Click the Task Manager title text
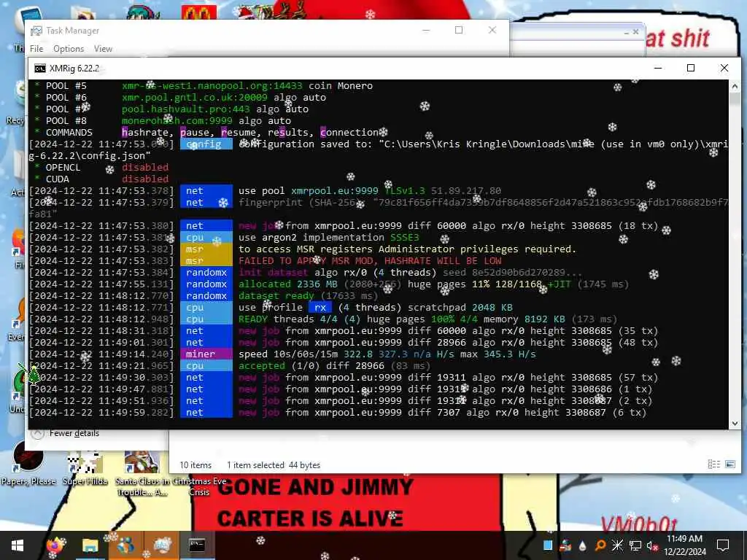 click(x=72, y=31)
